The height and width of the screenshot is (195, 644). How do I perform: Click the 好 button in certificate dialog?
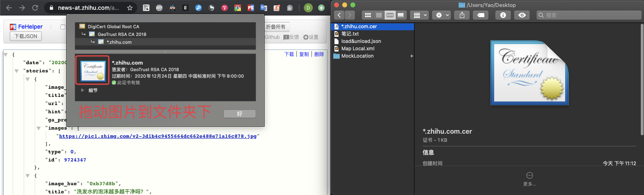(x=240, y=114)
